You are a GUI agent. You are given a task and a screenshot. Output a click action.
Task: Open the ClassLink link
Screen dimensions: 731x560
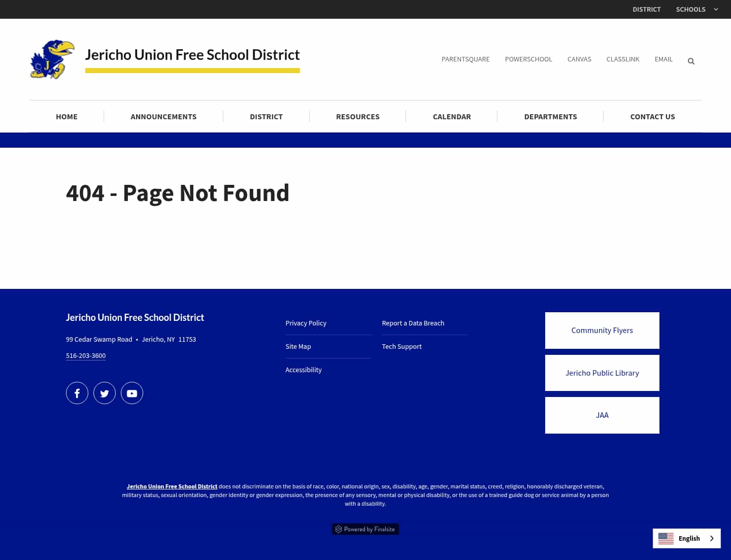pyautogui.click(x=623, y=59)
